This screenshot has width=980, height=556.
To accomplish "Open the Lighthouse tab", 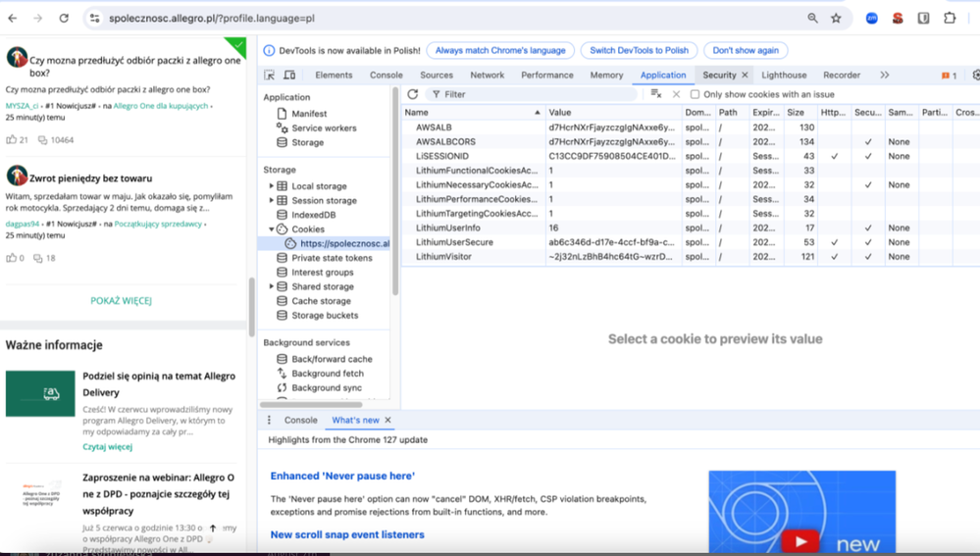I will (784, 75).
